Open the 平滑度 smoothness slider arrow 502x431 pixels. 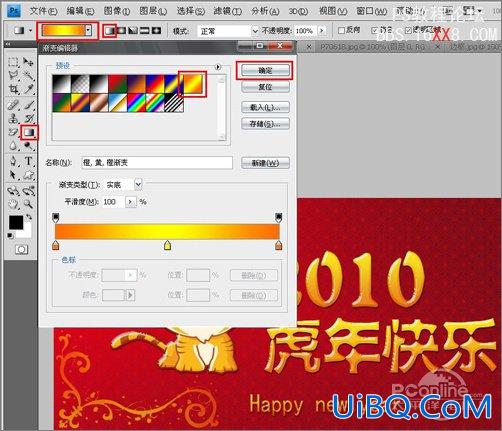pyautogui.click(x=130, y=202)
